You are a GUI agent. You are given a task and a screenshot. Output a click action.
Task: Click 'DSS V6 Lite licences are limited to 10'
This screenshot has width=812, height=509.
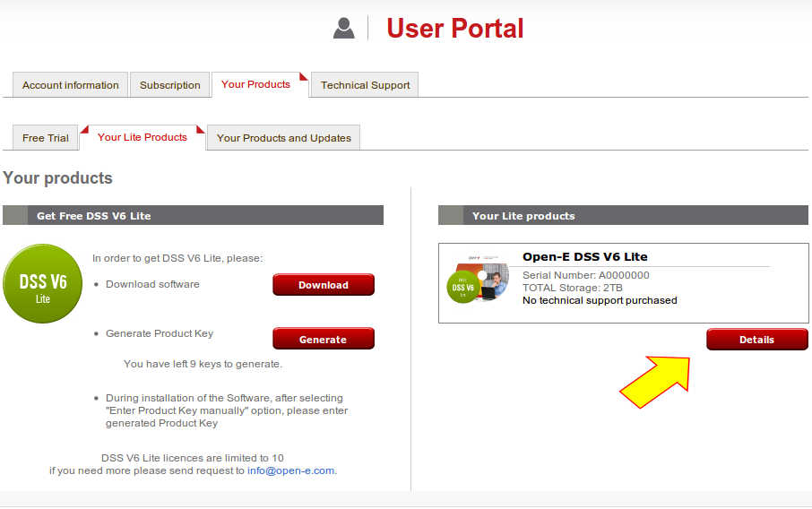tap(193, 458)
